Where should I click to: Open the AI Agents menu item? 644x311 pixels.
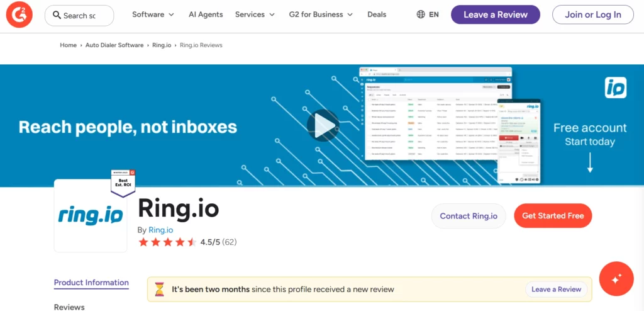[x=206, y=14]
